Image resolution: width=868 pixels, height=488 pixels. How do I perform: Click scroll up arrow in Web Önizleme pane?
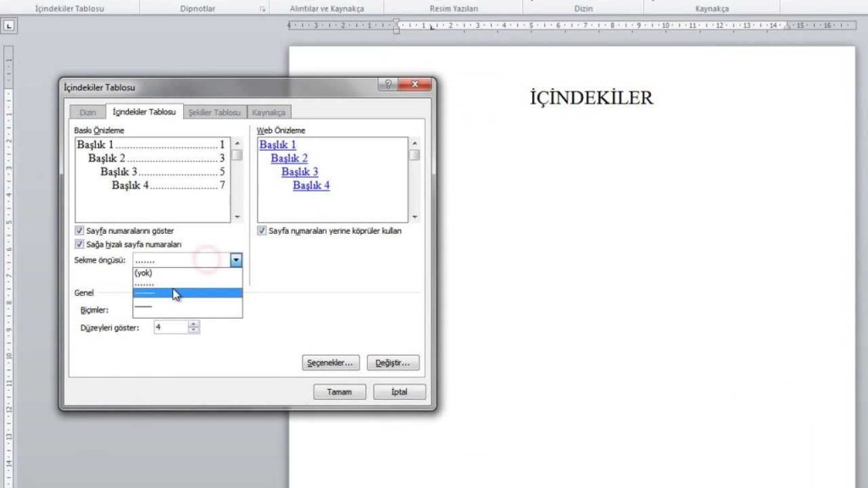tap(415, 143)
